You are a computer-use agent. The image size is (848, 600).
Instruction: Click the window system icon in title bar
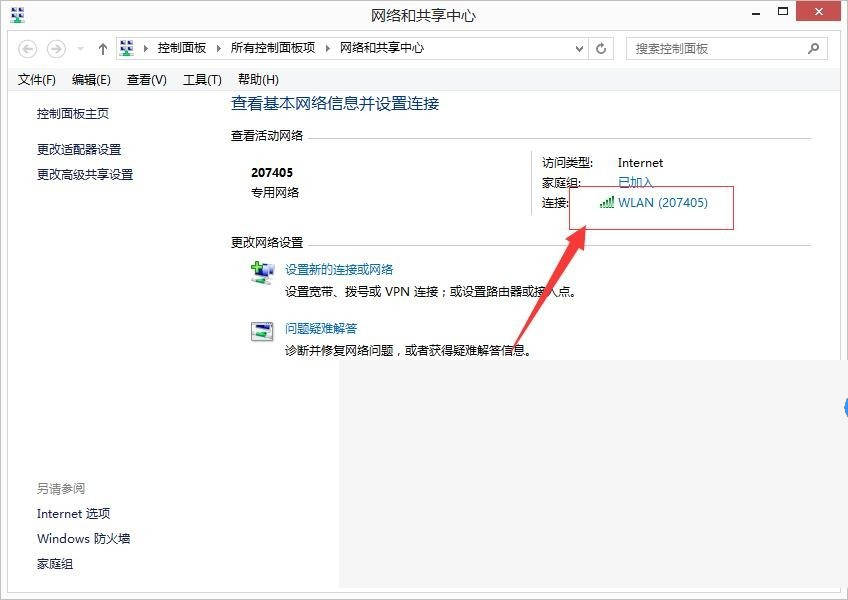tap(17, 15)
